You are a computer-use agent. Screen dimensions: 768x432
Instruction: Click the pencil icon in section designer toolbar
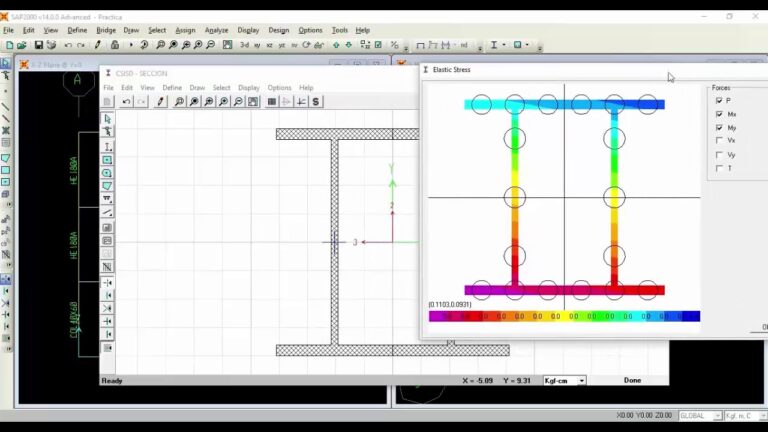(x=160, y=102)
